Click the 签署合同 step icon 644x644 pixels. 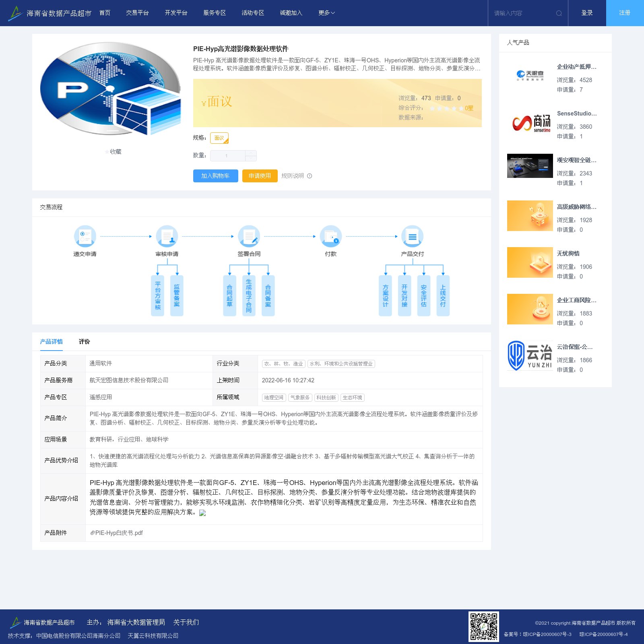point(249,236)
